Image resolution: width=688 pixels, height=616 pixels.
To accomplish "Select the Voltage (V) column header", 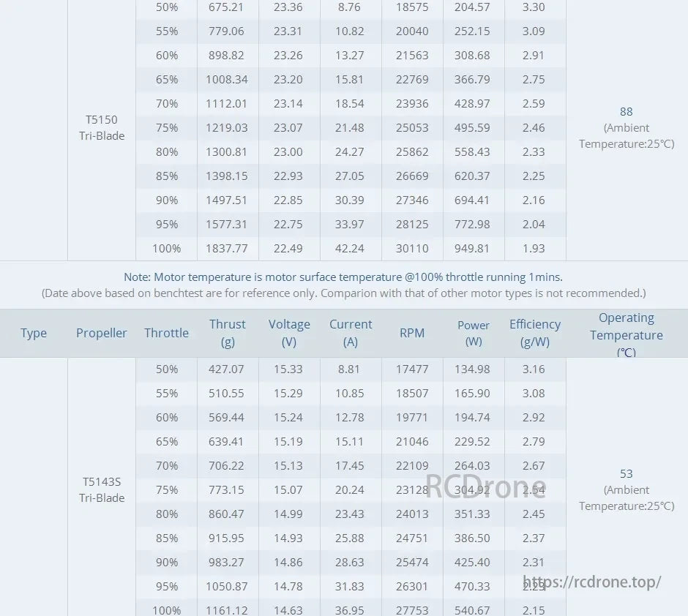I will pyautogui.click(x=289, y=333).
